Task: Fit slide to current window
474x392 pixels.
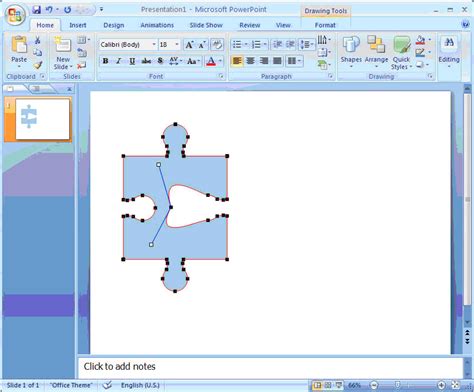Action: tap(455, 385)
